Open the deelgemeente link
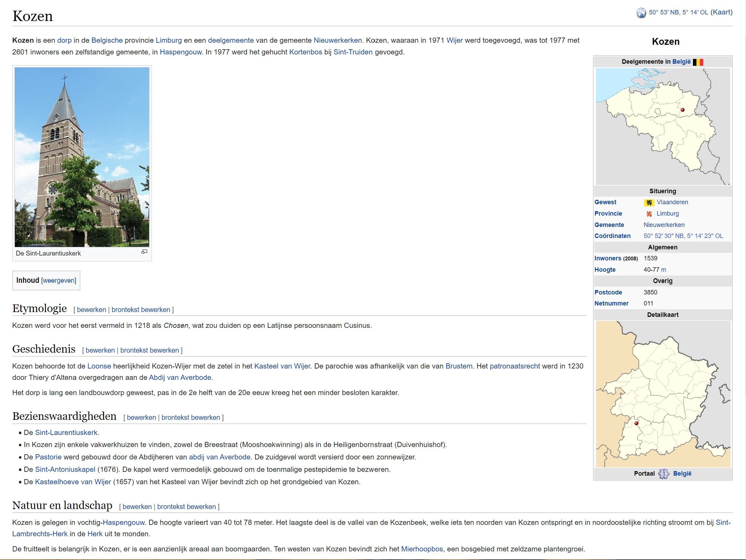This screenshot has width=746, height=560. [231, 40]
